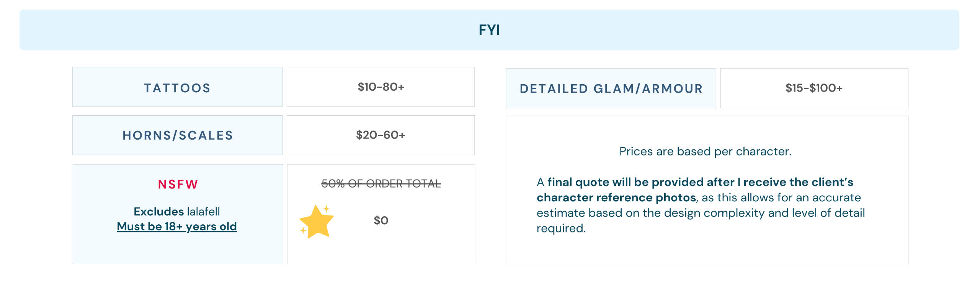This screenshot has height=294, width=980.
Task: Open 'Must be 18+ years old' link
Action: [177, 226]
